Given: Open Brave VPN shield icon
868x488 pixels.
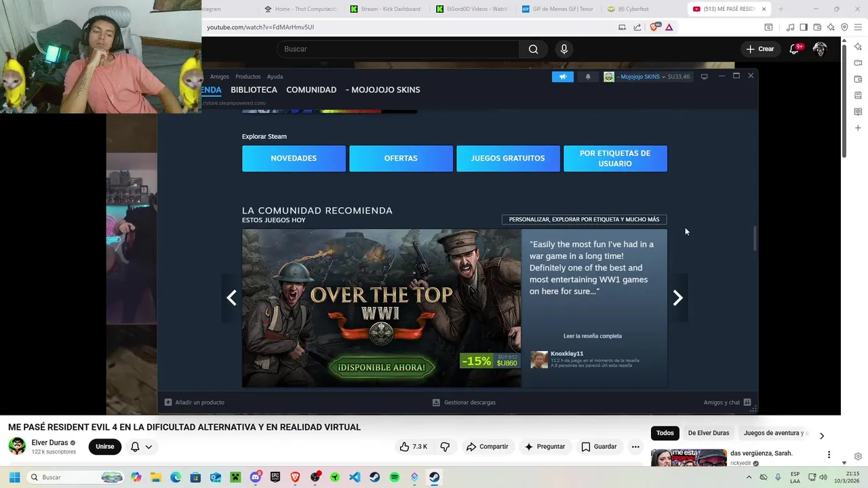Looking at the screenshot, I should coord(844,27).
